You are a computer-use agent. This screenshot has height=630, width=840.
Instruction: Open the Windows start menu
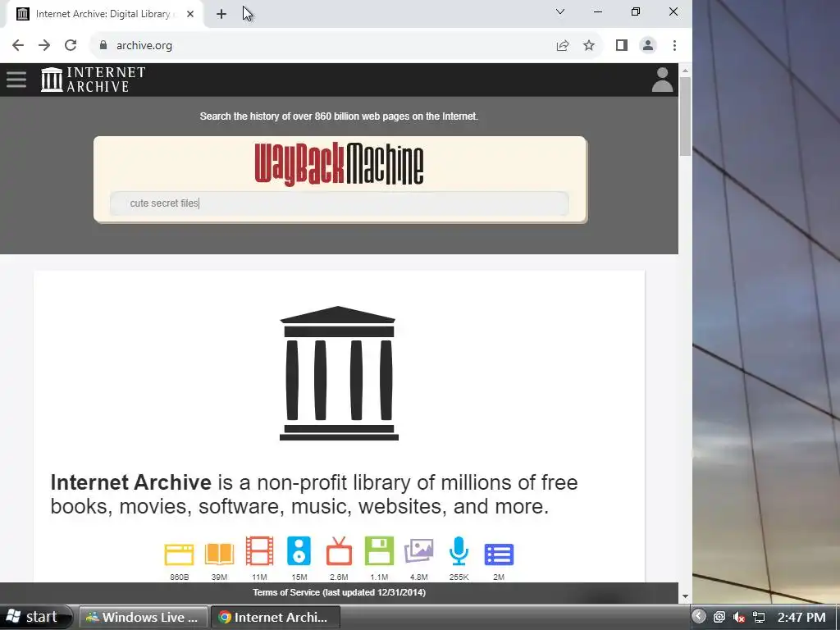(x=35, y=617)
